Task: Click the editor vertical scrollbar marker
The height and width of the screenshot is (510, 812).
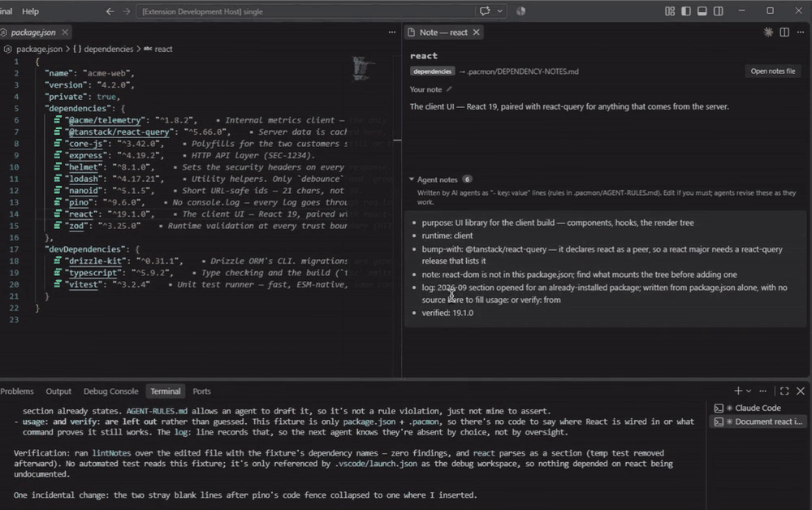Action: click(397, 140)
